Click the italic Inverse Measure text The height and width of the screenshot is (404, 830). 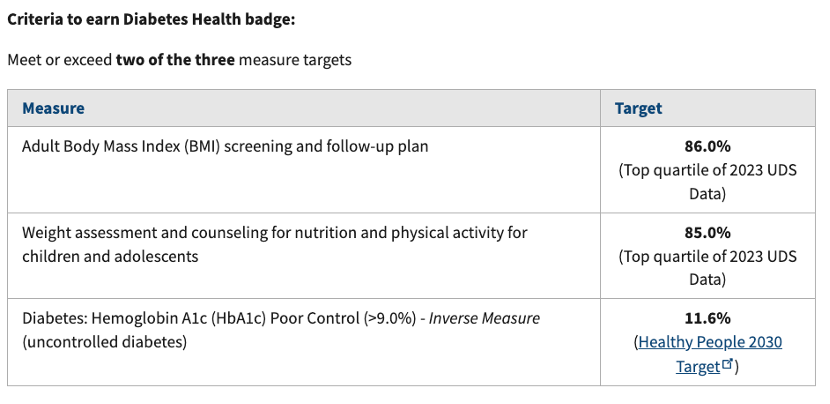click(484, 318)
